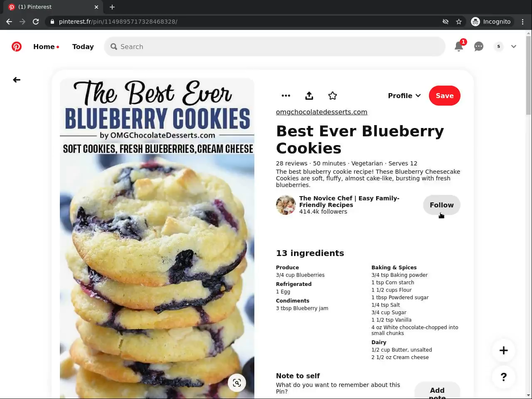Click the Pinterest logo icon
The image size is (532, 399).
pos(17,47)
